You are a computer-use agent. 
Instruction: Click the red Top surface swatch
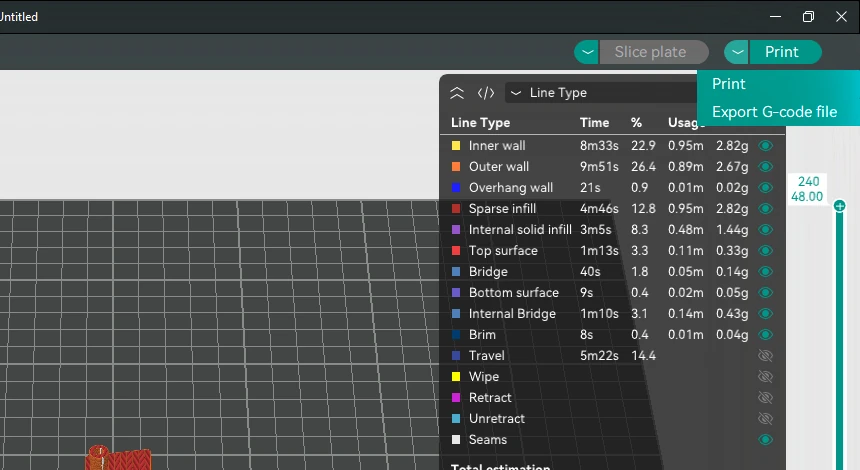[456, 251]
